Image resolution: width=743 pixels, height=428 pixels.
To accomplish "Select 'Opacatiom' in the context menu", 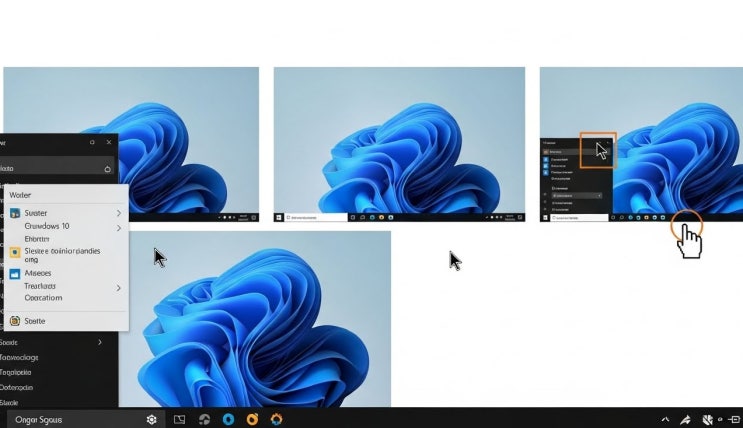I will (65, 298).
